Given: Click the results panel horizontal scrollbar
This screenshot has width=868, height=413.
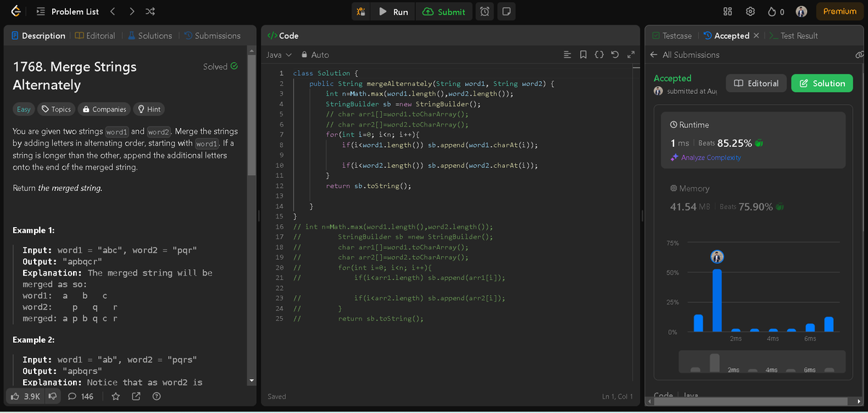Looking at the screenshot, I should point(752,401).
